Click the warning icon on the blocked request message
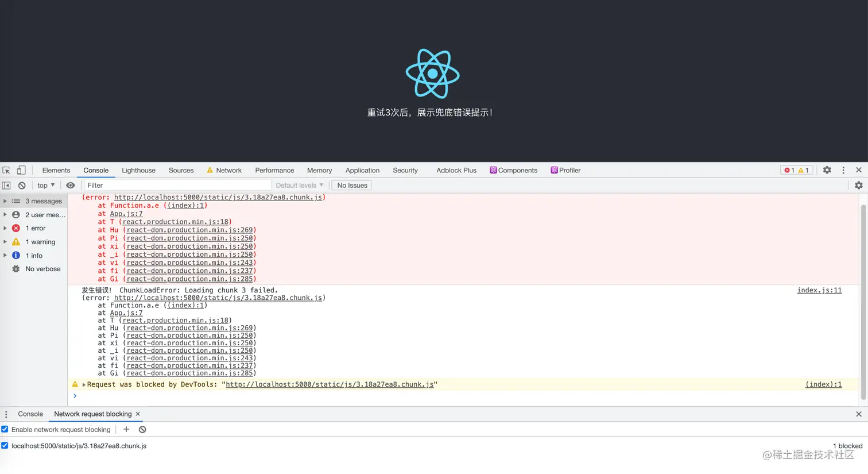This screenshot has width=868, height=474. pyautogui.click(x=75, y=384)
